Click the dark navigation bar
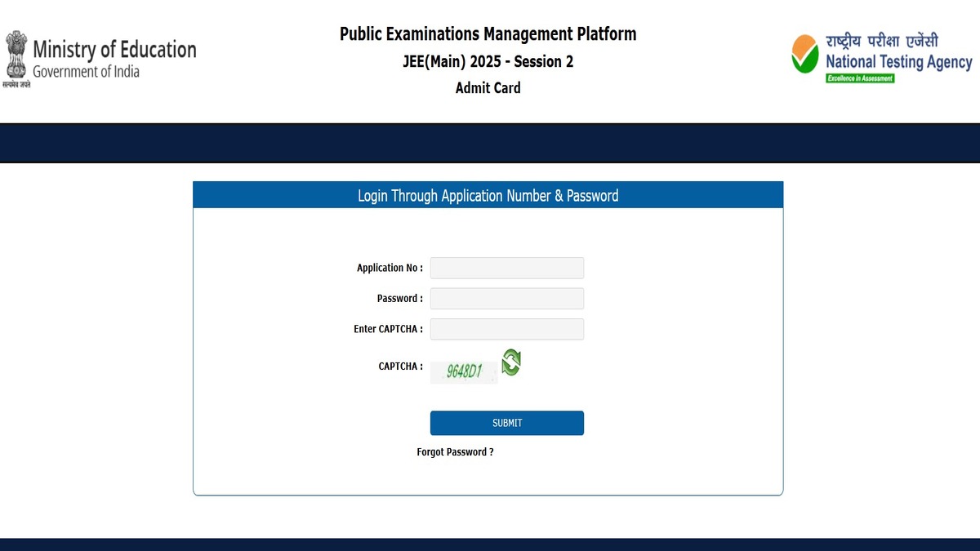The width and height of the screenshot is (980, 551). point(490,142)
